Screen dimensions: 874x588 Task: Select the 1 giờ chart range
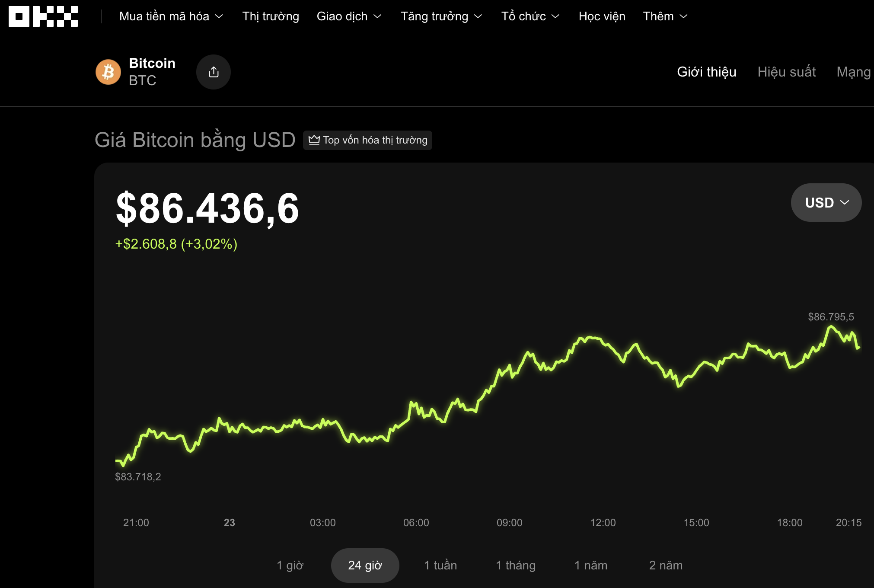pyautogui.click(x=290, y=565)
